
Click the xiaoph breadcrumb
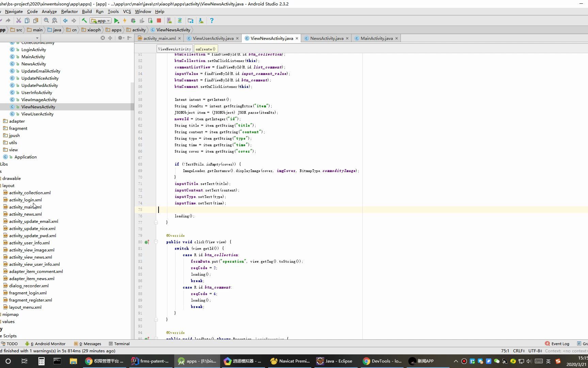tap(91, 30)
